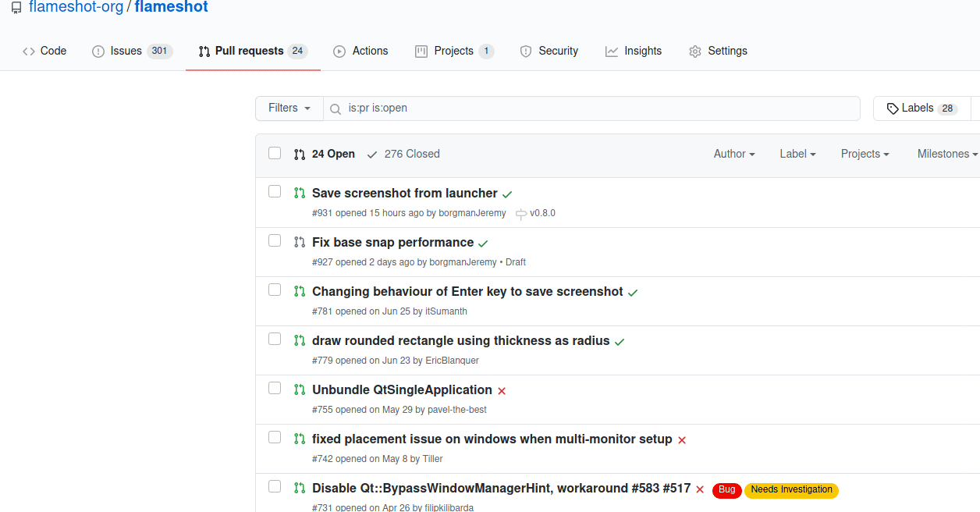Viewport: 980px width, 512px height.
Task: Switch to the Code tab
Action: [x=44, y=51]
